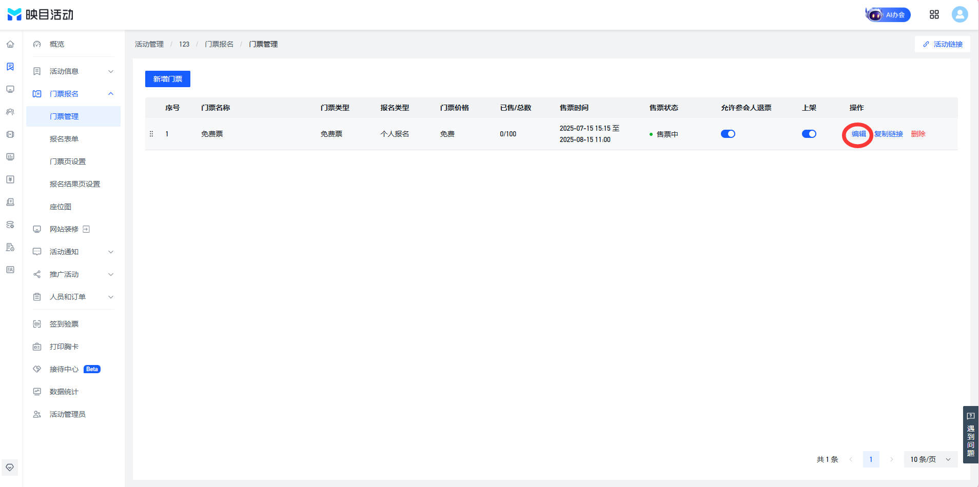Open the 遇到问题 help widget
This screenshot has height=487, width=980.
click(971, 435)
